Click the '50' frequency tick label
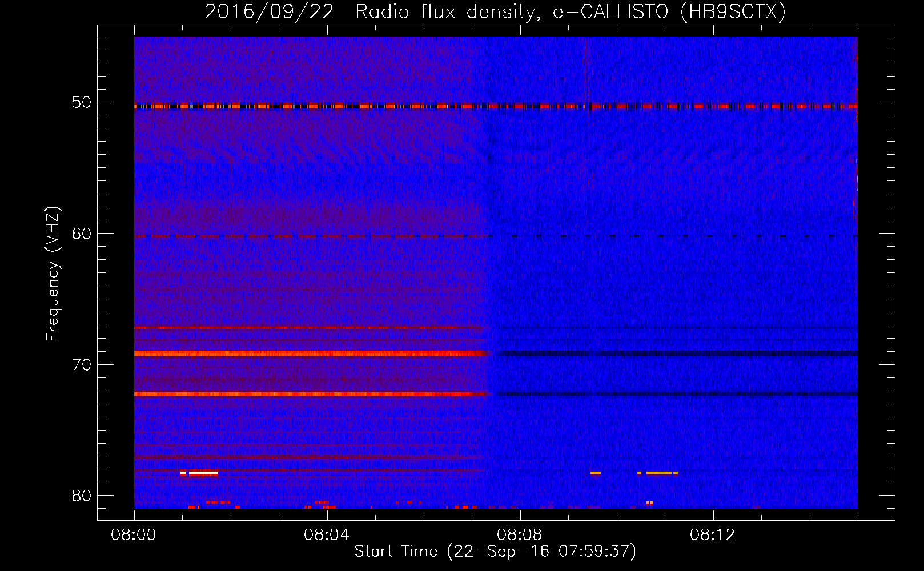 pyautogui.click(x=82, y=103)
